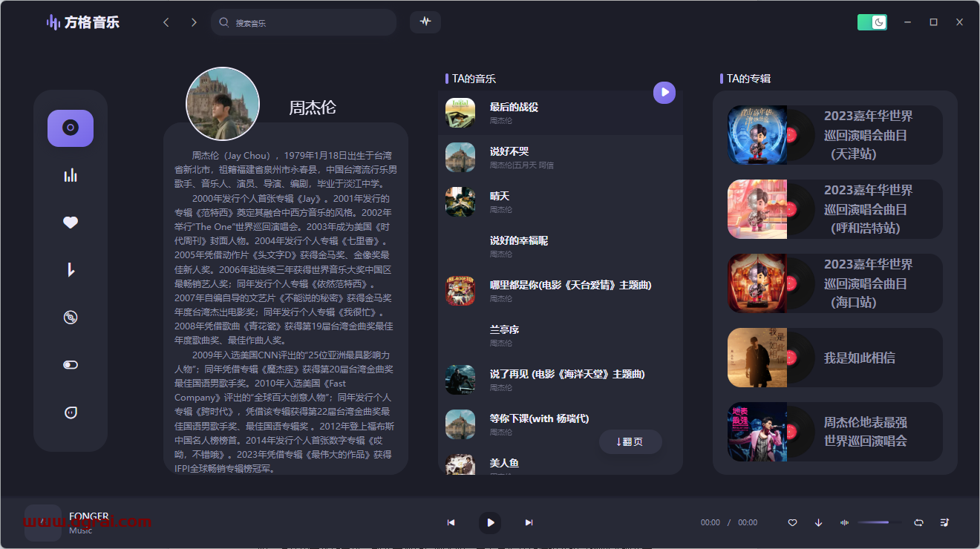Viewport: 980px width, 549px height.
Task: Download current song from player bar
Action: (x=819, y=522)
